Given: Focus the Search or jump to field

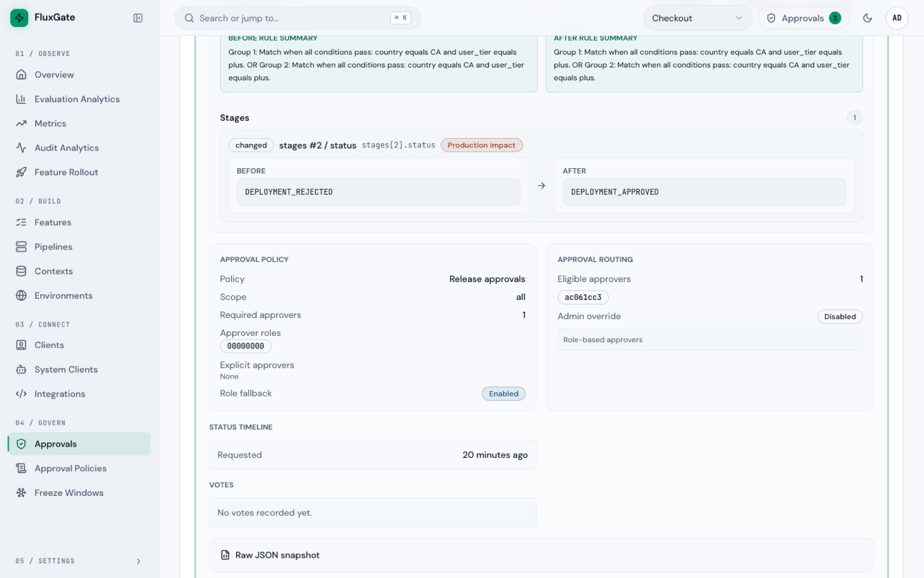Looking at the screenshot, I should [x=297, y=18].
